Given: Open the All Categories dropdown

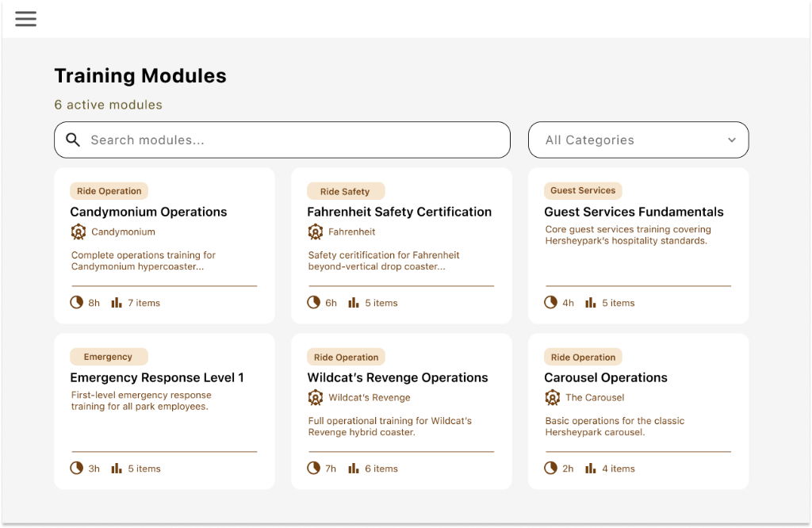Looking at the screenshot, I should [x=638, y=140].
